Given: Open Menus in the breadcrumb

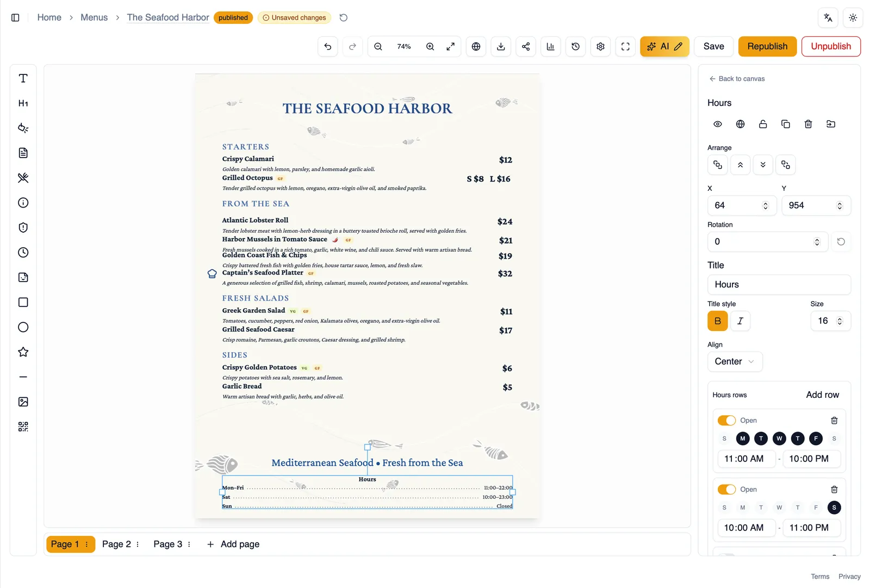Looking at the screenshot, I should pos(94,17).
